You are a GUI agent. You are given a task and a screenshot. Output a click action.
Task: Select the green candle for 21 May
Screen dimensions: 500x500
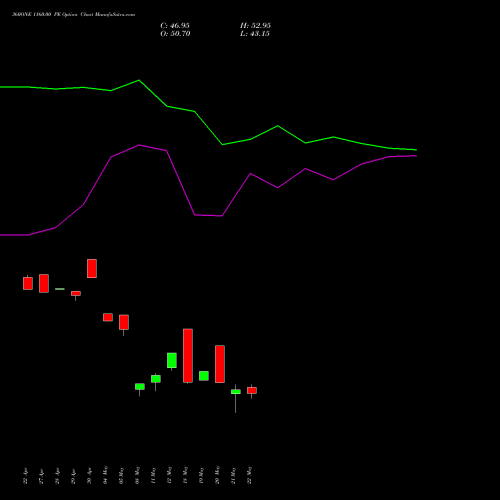pyautogui.click(x=236, y=392)
